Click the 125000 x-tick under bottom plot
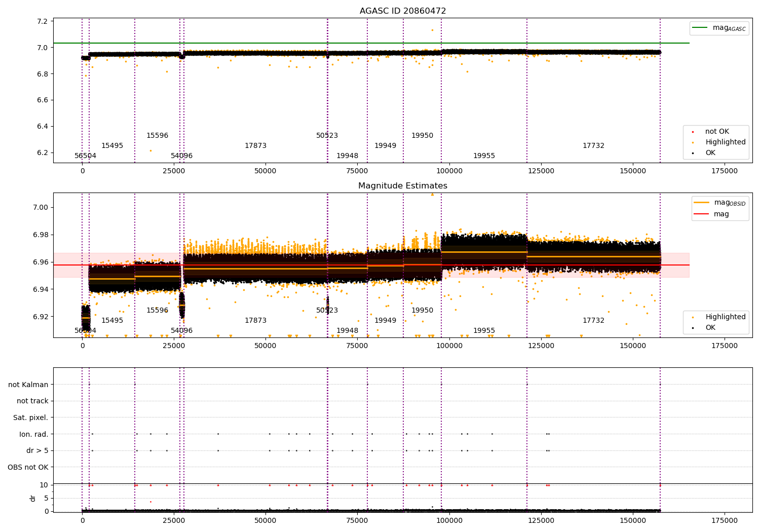The height and width of the screenshot is (532, 760). [x=541, y=520]
